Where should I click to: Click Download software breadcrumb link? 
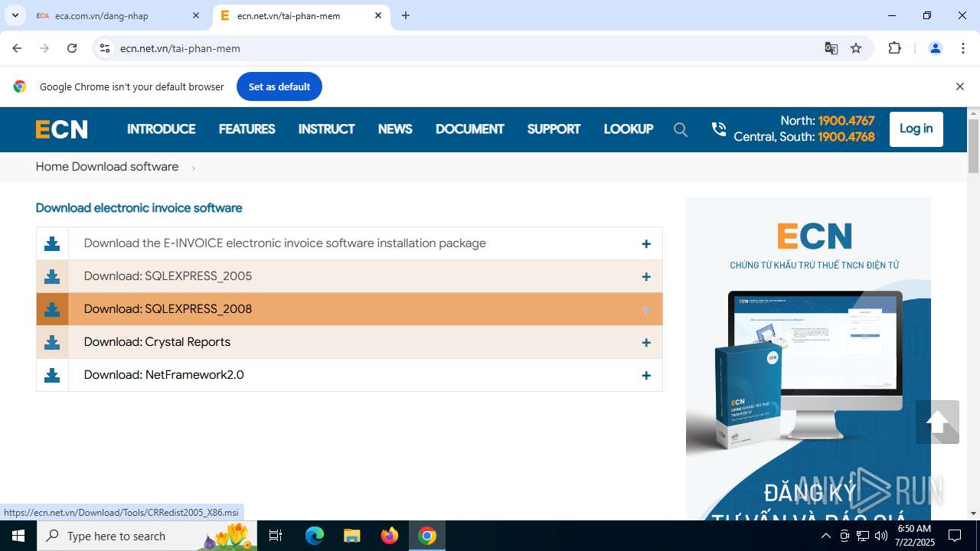(125, 167)
